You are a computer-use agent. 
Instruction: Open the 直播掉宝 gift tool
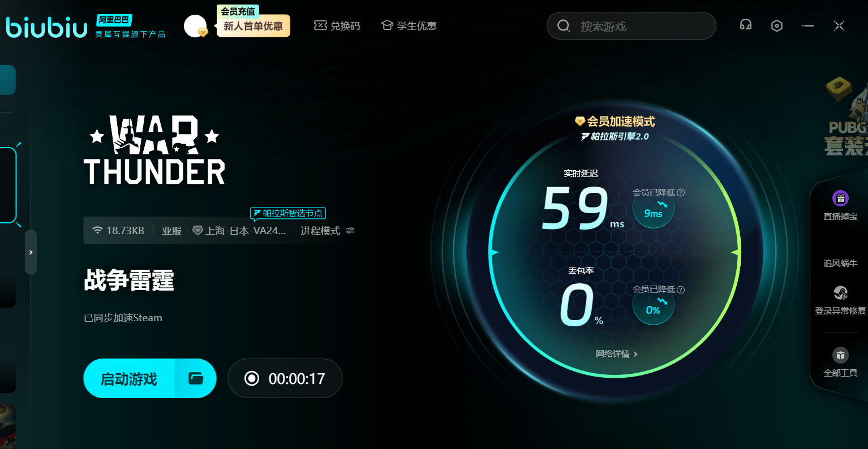point(840,206)
